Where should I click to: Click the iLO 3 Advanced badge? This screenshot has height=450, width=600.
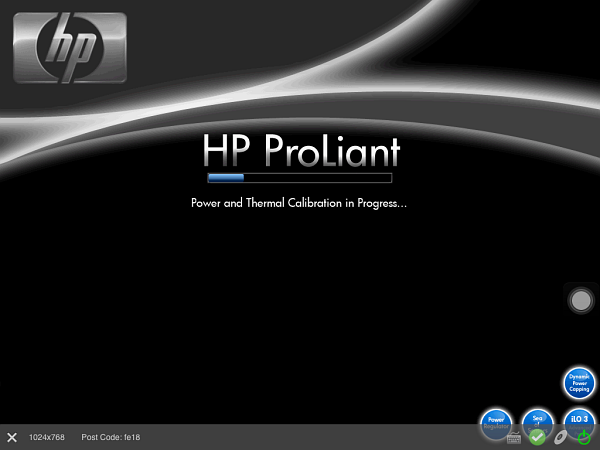click(579, 420)
